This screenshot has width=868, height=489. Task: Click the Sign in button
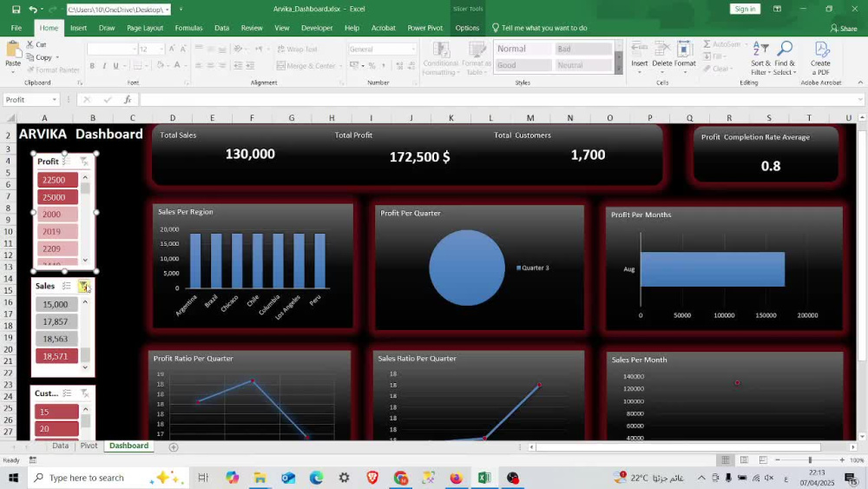click(x=745, y=9)
